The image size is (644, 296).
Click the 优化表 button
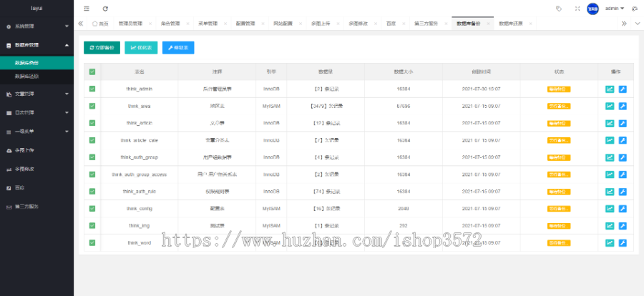[141, 48]
